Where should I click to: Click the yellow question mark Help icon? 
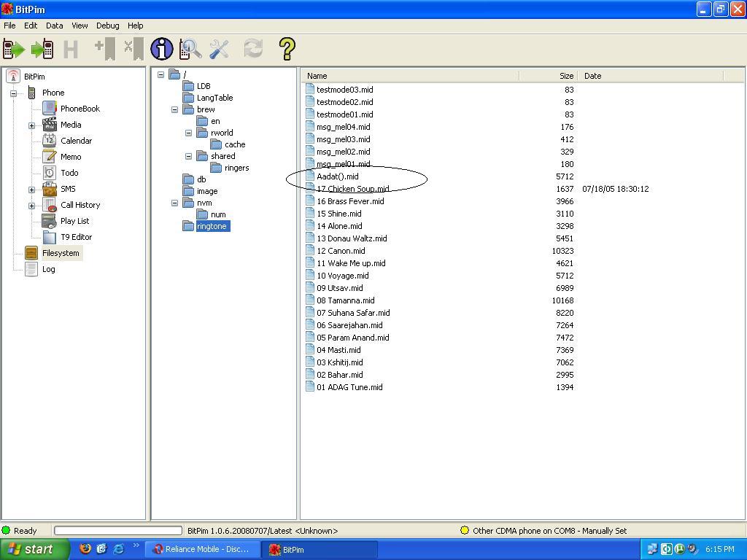point(287,50)
